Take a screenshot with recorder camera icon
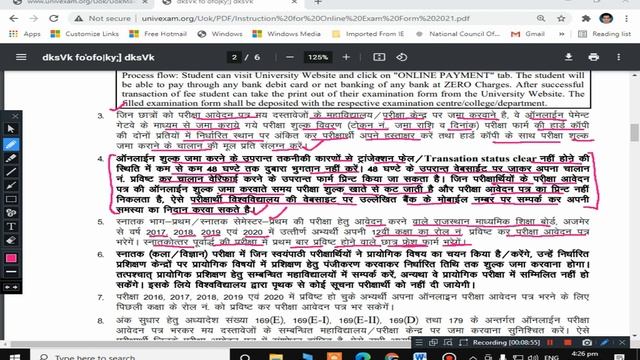This screenshot has width=640, height=360. click(587, 342)
